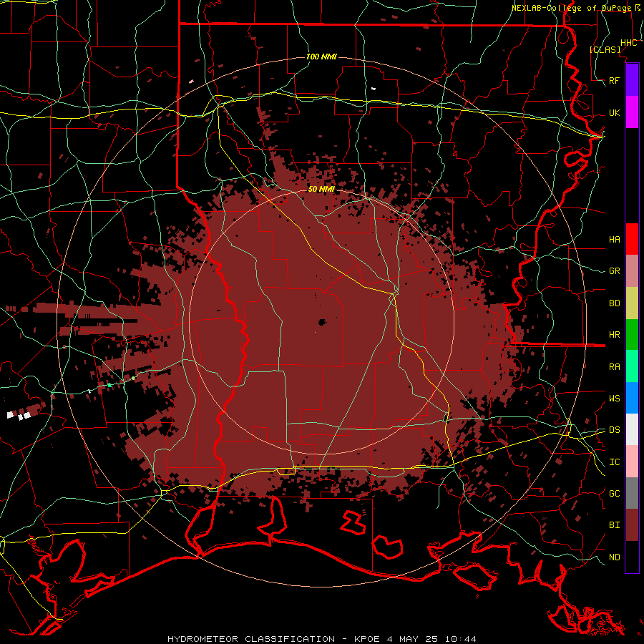
Task: Click the IC legend label
Action: (x=614, y=462)
